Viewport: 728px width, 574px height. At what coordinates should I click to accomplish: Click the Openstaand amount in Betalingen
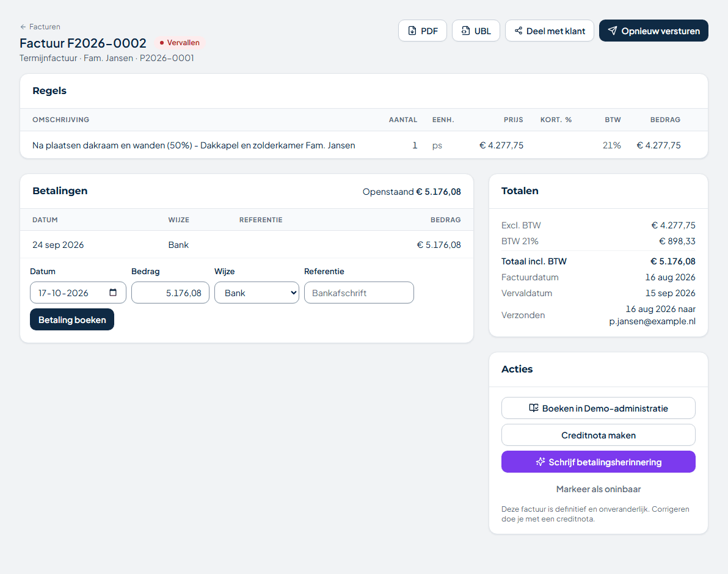439,192
